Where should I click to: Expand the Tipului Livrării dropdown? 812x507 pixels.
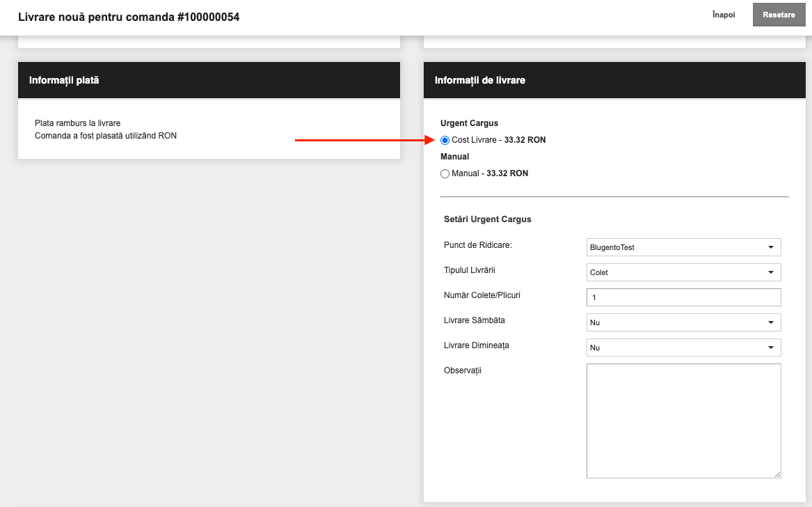(683, 272)
